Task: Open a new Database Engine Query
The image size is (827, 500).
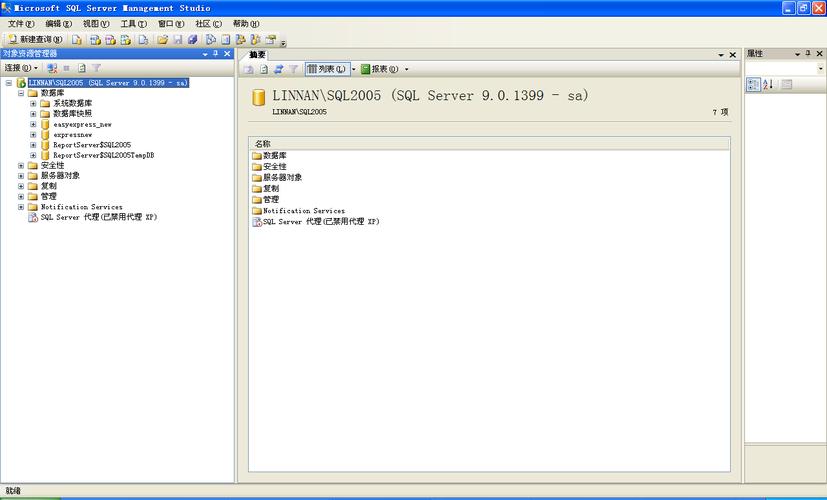Action: point(77,40)
